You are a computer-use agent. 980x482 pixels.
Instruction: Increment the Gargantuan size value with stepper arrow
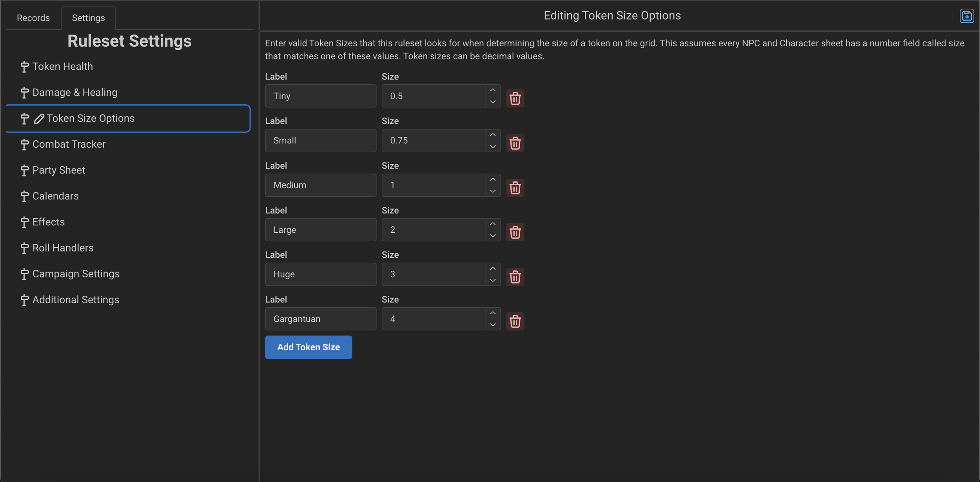tap(493, 313)
